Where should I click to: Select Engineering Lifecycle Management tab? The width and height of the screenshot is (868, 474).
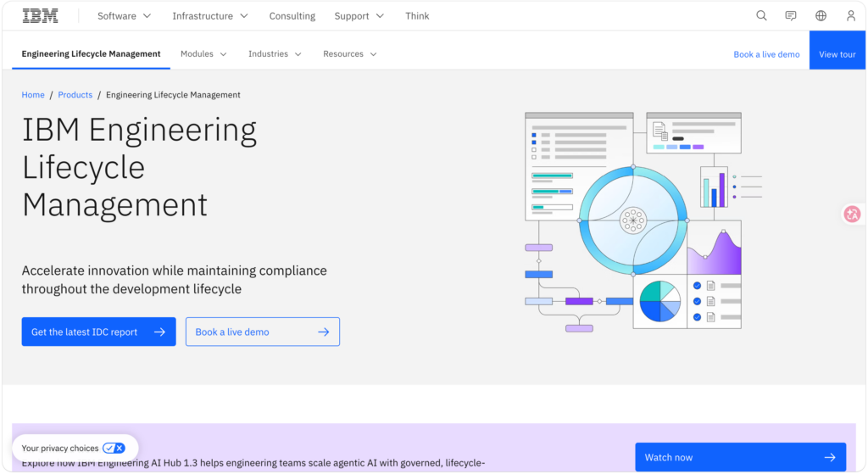click(x=91, y=53)
